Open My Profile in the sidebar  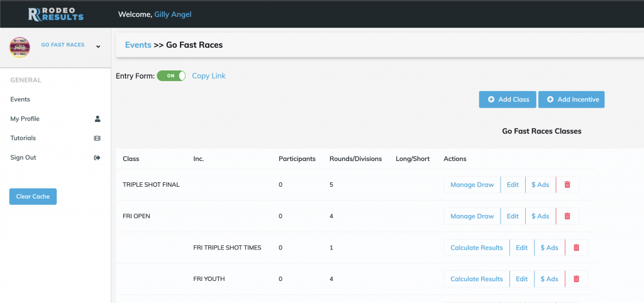coord(25,119)
